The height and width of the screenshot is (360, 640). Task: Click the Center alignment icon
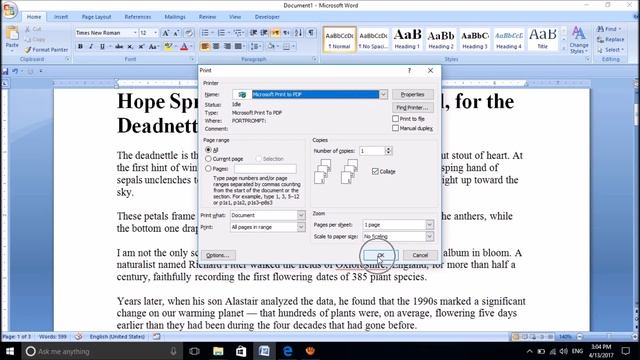(216, 47)
